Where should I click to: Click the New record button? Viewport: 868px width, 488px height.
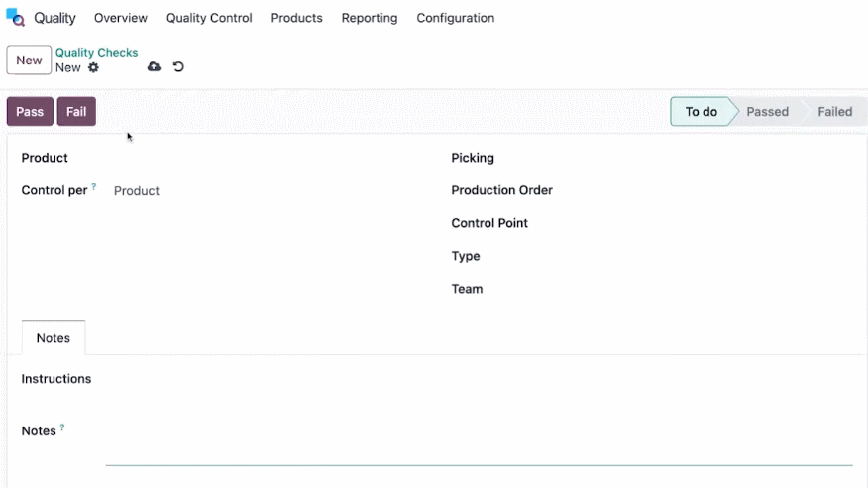(29, 60)
